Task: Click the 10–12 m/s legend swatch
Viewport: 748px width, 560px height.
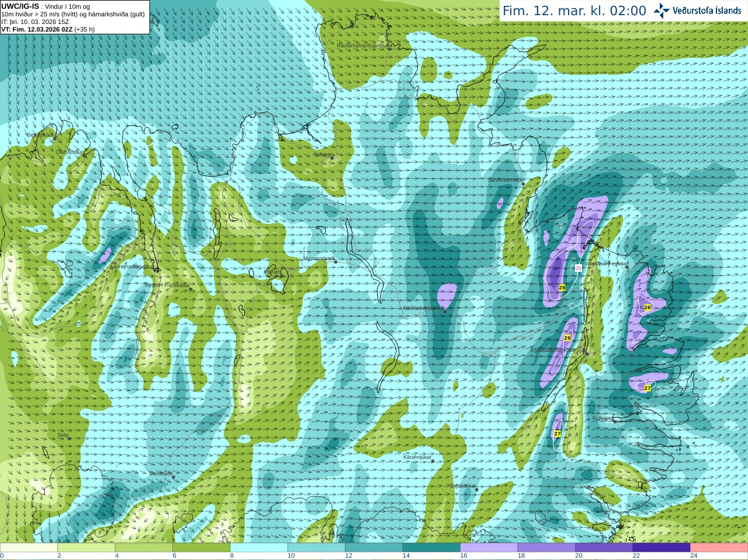Action: coord(316,548)
